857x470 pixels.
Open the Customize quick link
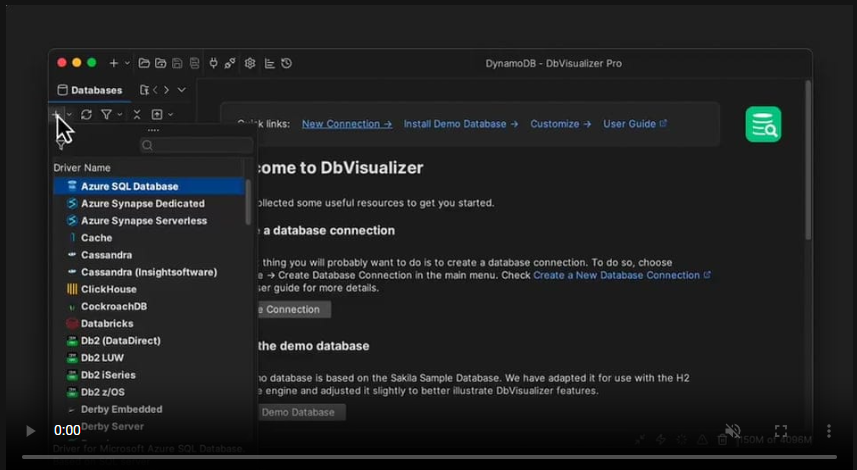[560, 124]
